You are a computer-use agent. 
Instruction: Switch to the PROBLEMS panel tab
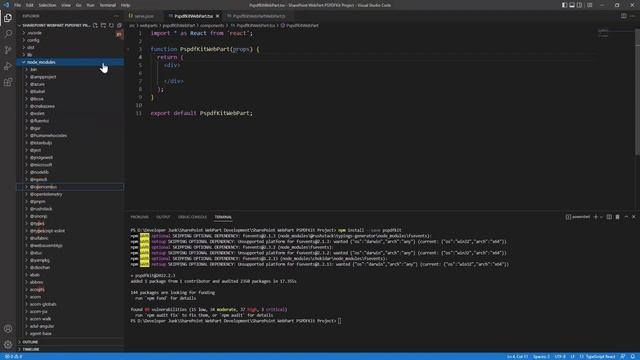[x=140, y=217]
